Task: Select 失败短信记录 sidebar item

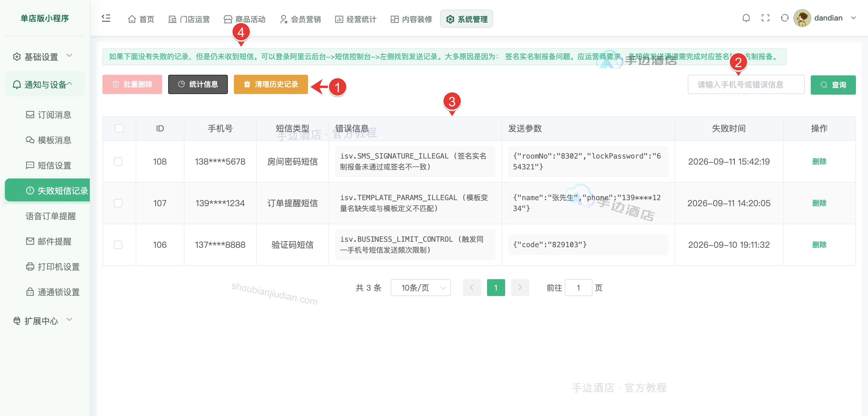Action: [48, 191]
